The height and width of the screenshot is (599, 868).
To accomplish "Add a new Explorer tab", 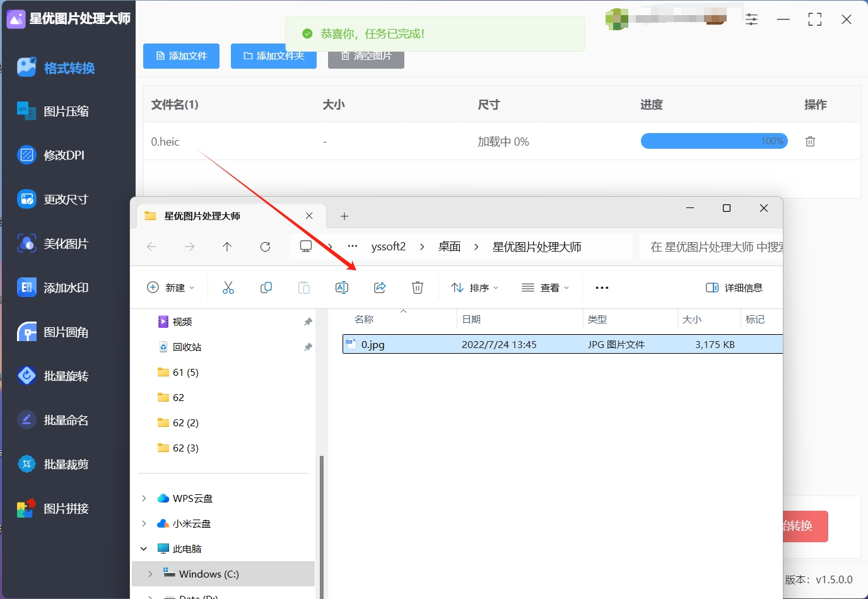I will 344,216.
